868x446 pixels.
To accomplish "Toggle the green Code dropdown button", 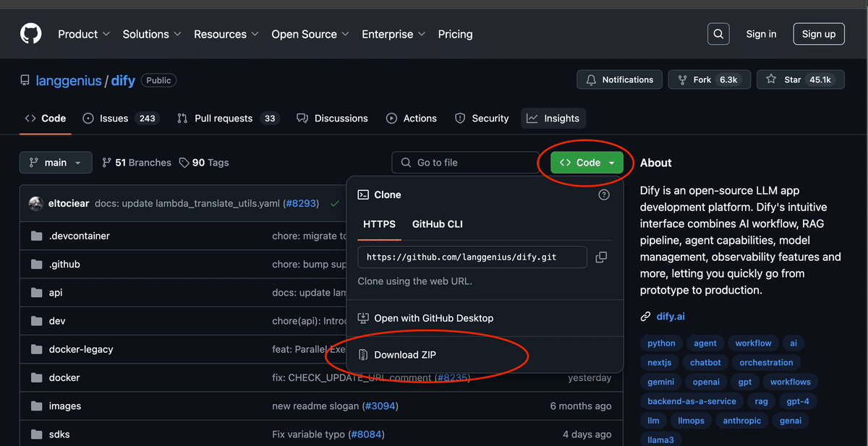I will 587,163.
